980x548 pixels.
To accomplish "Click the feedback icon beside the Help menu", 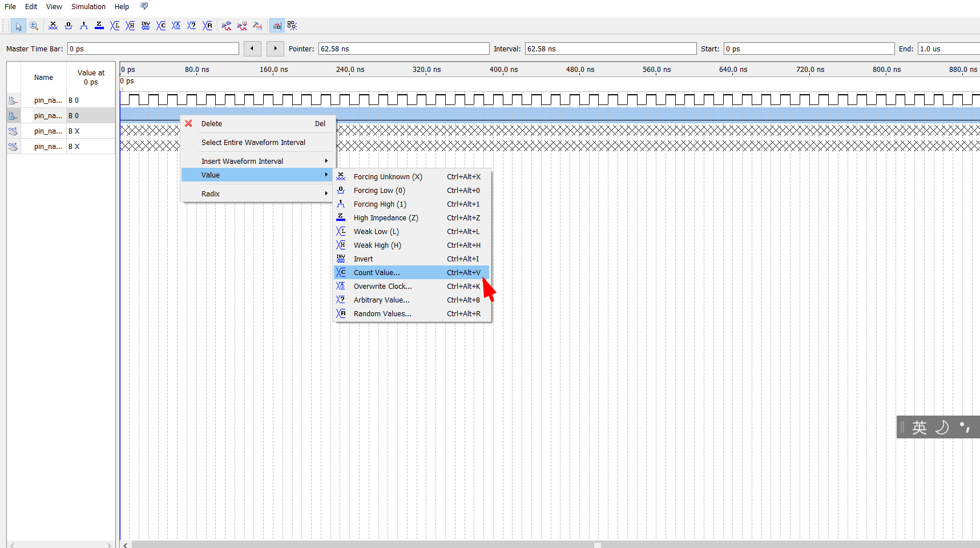I will pos(144,6).
